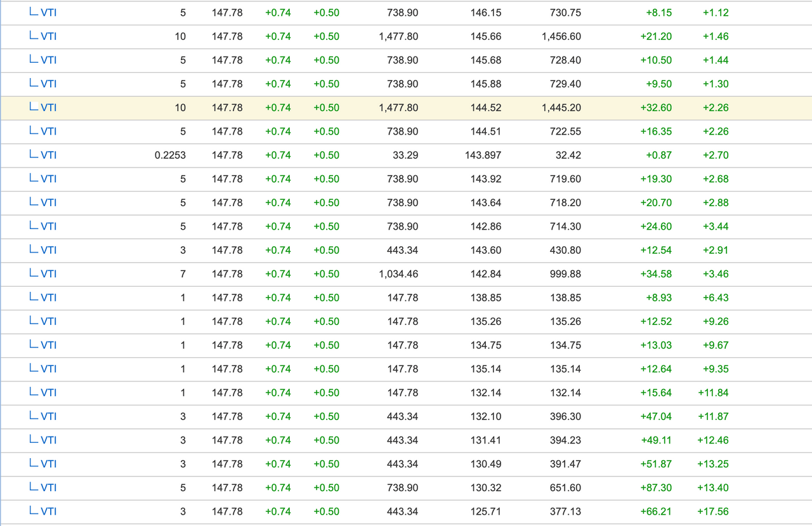The width and height of the screenshot is (812, 526).
Task: Select the gain percentage +9.35
Action: [716, 369]
